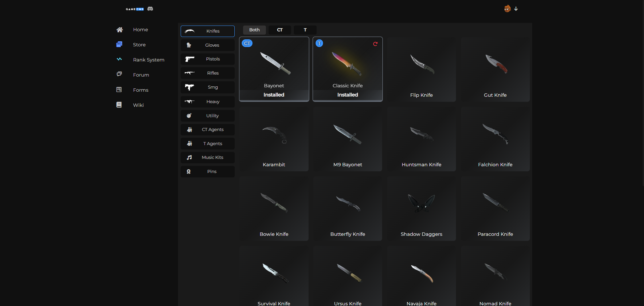The image size is (644, 306).
Task: Expand the profile dropdown arrow
Action: tap(516, 9)
